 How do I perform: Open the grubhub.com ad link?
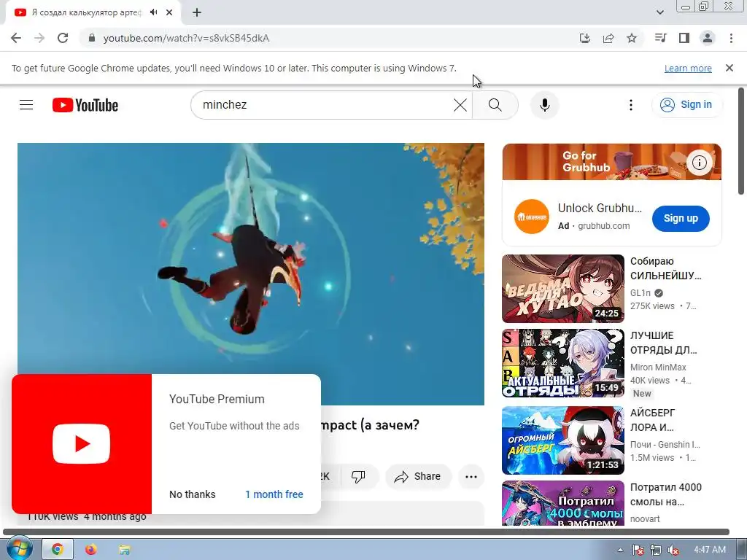[x=603, y=226]
